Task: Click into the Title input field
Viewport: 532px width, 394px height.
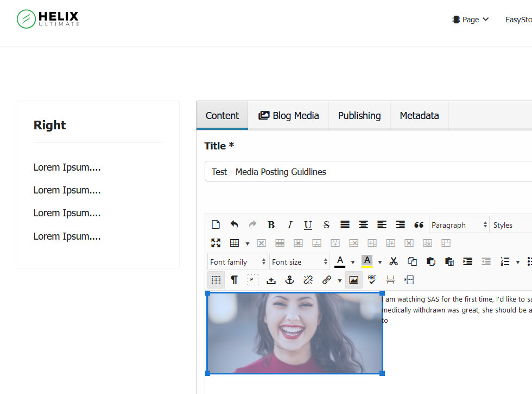Action: click(368, 172)
